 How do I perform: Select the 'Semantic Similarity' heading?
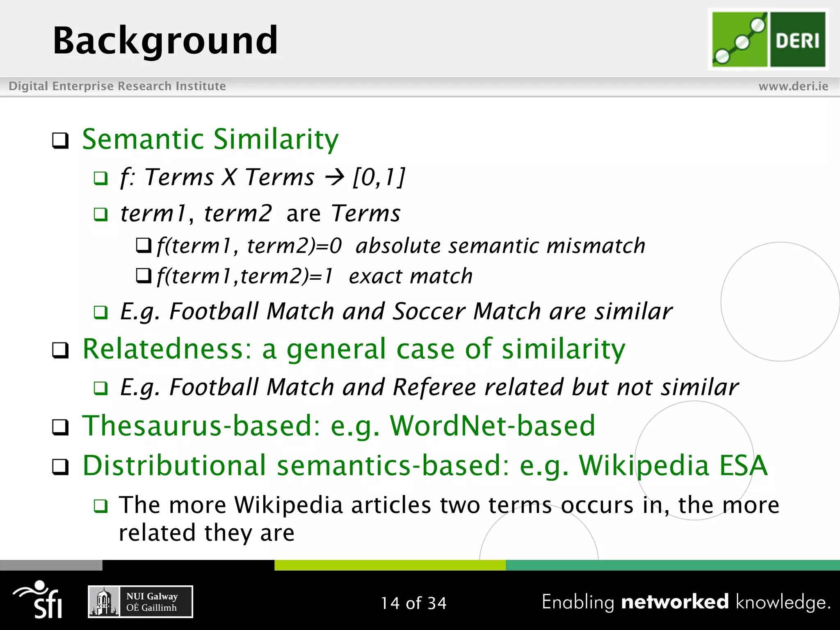[210, 139]
